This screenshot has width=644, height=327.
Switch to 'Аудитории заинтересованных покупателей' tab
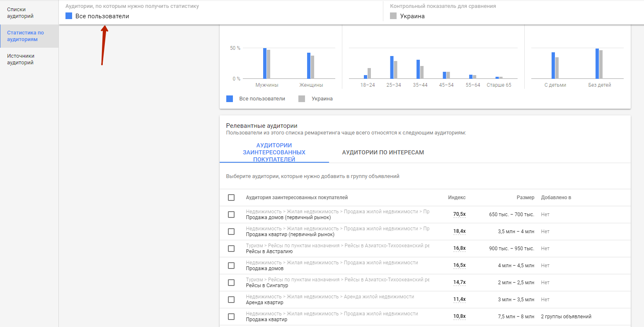(x=274, y=152)
